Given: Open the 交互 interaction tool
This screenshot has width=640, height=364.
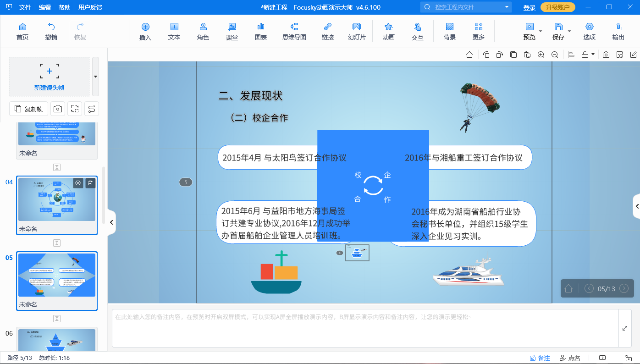Looking at the screenshot, I should point(418,31).
